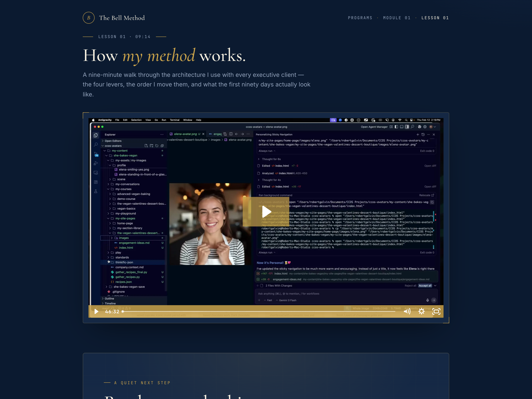532x399 pixels.
Task: Open the Explorer panel ellipsis menu
Action: [162, 134]
